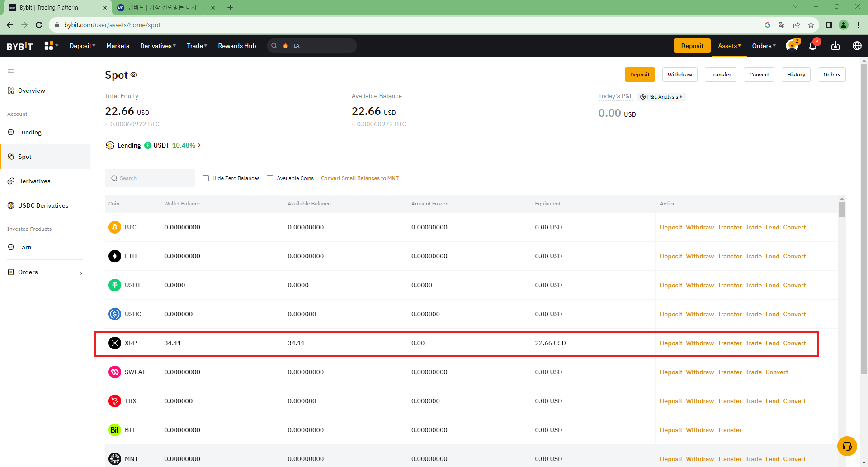Click Withdraw in the XRP row
Screen dimensions: 868x467
point(699,343)
